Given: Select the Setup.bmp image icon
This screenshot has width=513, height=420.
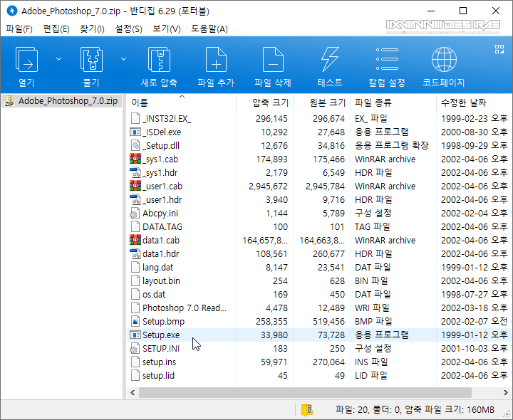Looking at the screenshot, I should click(x=135, y=322).
